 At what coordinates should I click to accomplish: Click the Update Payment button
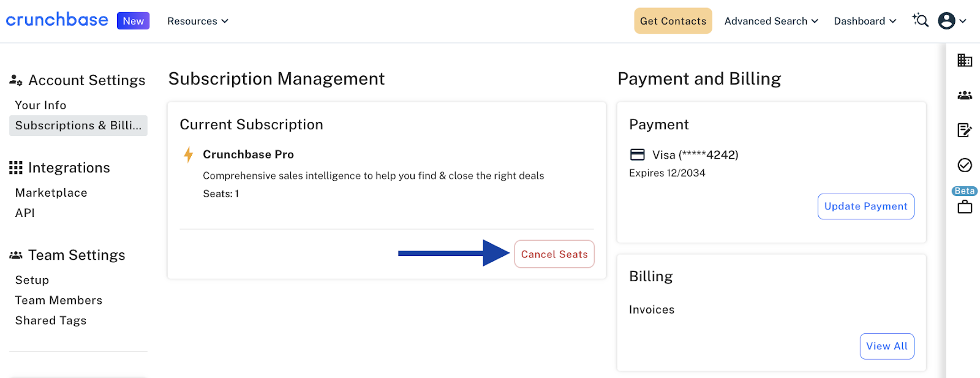(x=865, y=206)
